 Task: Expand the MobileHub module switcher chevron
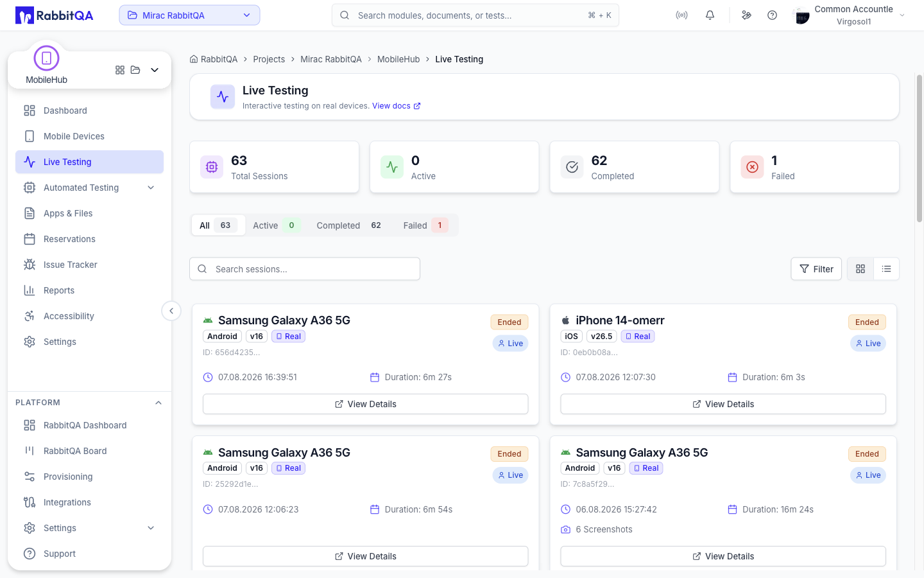click(x=155, y=70)
